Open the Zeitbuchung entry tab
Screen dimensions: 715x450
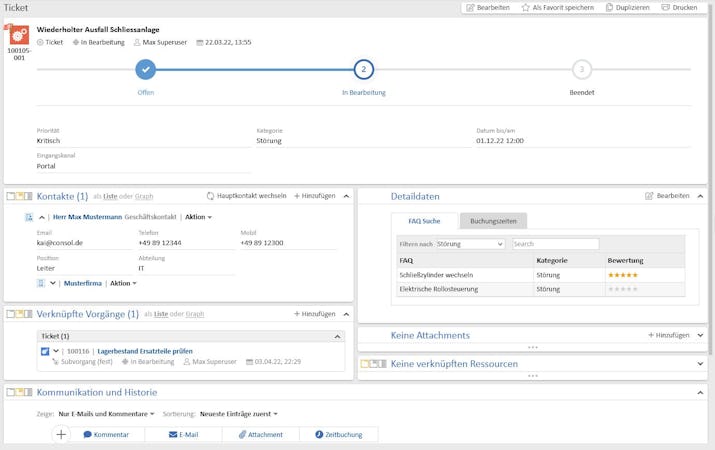tap(339, 434)
